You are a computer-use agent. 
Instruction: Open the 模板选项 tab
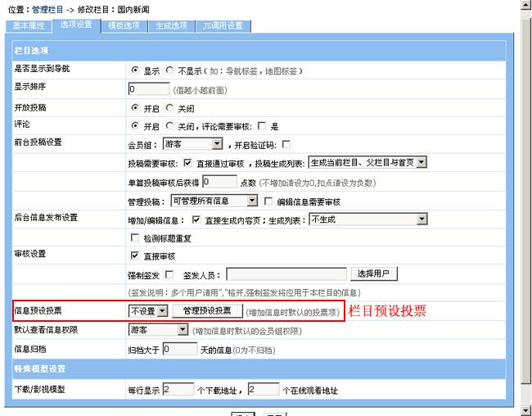coord(124,26)
